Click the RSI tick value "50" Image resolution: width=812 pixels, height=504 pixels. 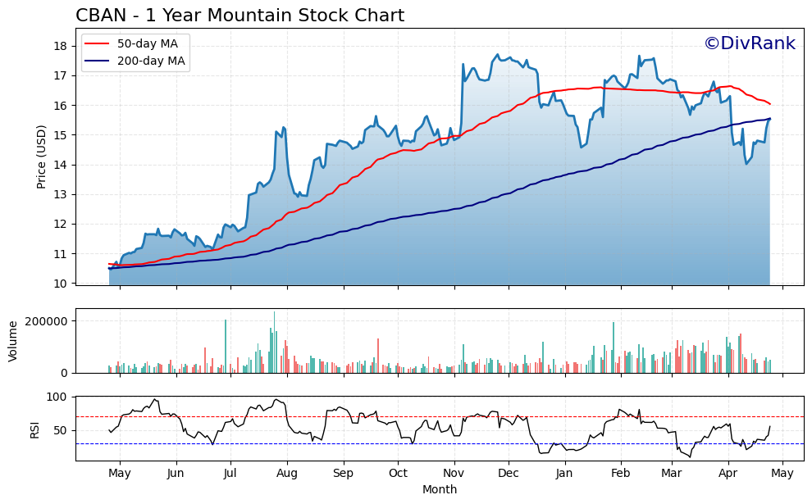61,430
